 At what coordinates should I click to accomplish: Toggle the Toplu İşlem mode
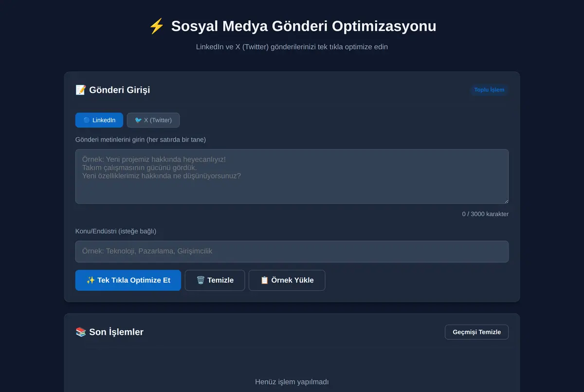coord(489,89)
